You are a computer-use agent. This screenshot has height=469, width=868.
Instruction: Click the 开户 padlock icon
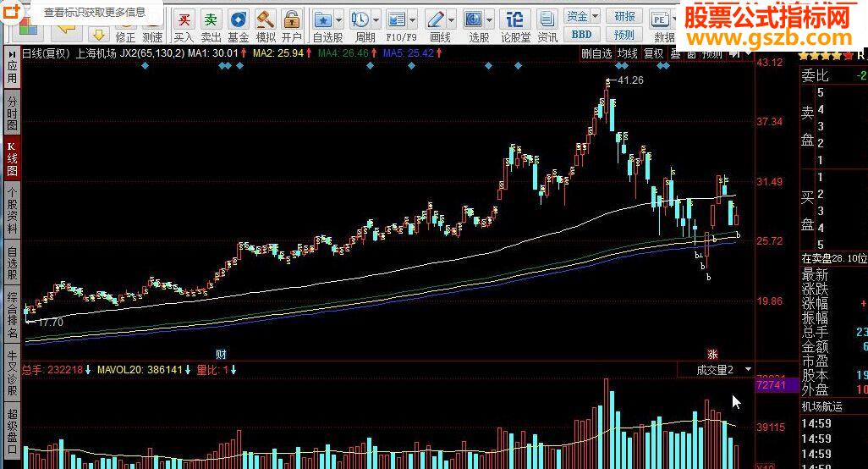point(291,20)
